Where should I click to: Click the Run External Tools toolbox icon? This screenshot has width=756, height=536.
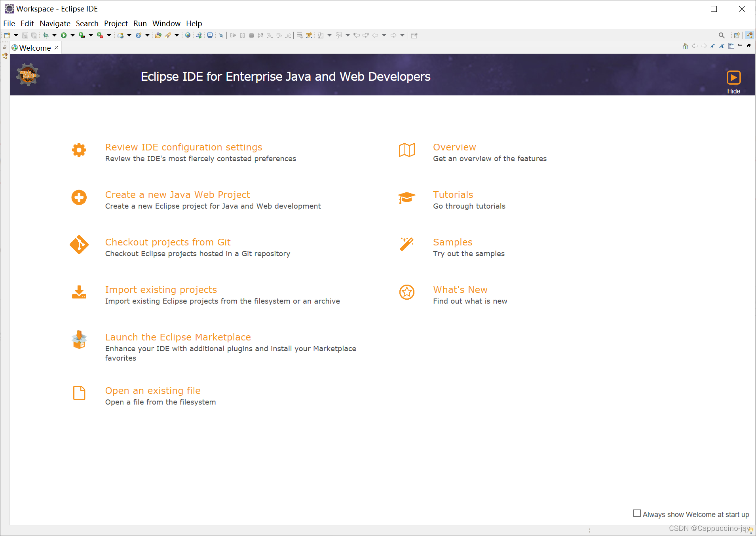[100, 35]
